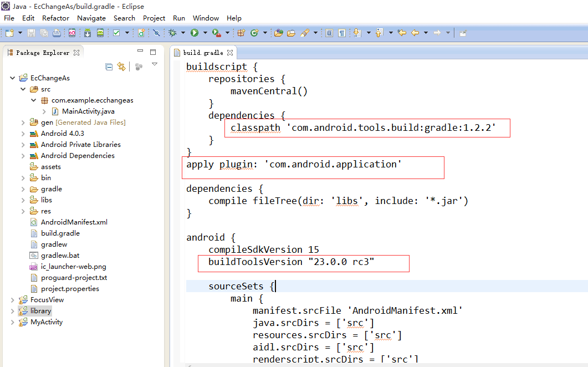Open the External Tools dropdown arrow
The height and width of the screenshot is (367, 588).
227,33
